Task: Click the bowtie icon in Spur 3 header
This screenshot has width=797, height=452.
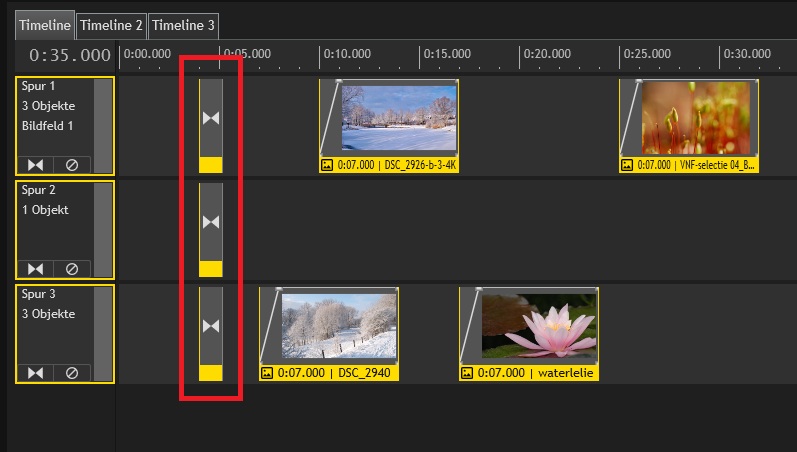Action: (36, 373)
